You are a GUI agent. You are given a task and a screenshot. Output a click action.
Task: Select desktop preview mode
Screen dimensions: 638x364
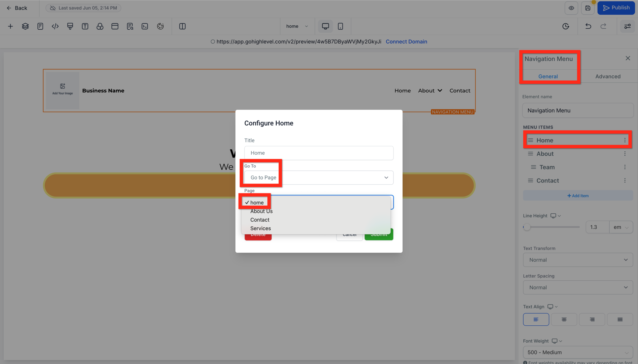pos(325,26)
